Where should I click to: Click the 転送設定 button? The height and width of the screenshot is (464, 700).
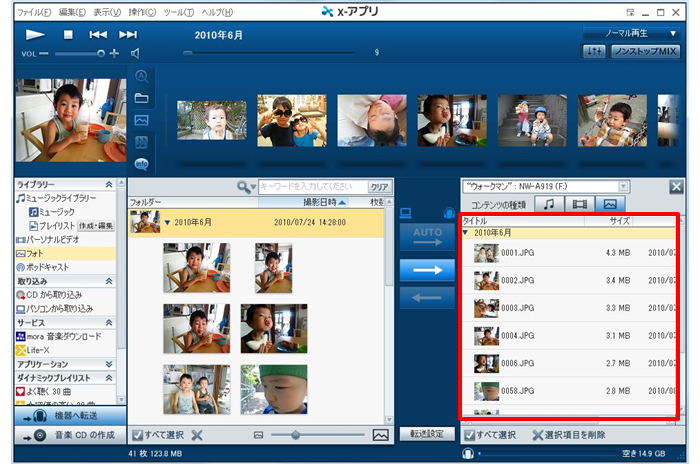pos(426,435)
